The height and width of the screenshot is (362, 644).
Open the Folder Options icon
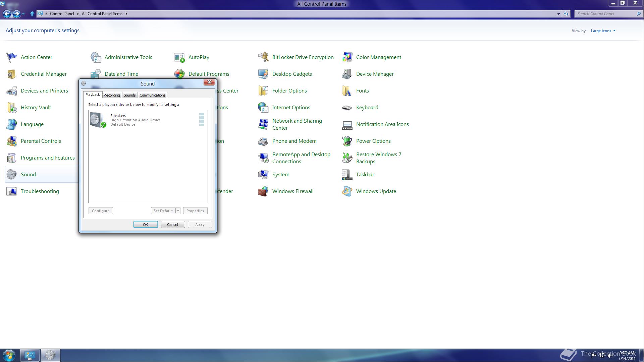point(263,91)
